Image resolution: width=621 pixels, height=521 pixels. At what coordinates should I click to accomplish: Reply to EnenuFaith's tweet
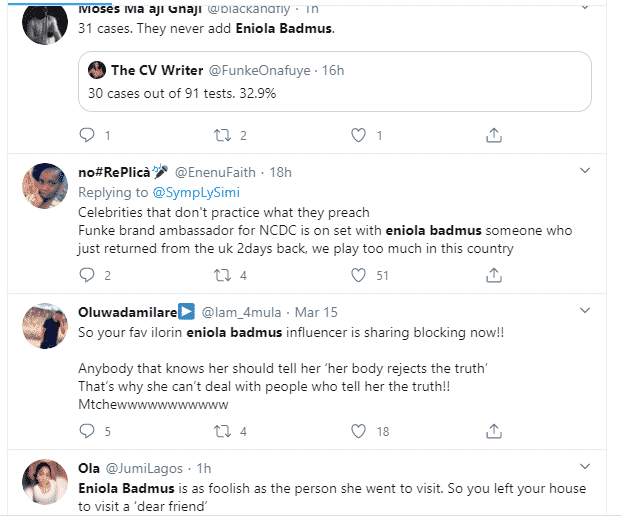coord(86,275)
